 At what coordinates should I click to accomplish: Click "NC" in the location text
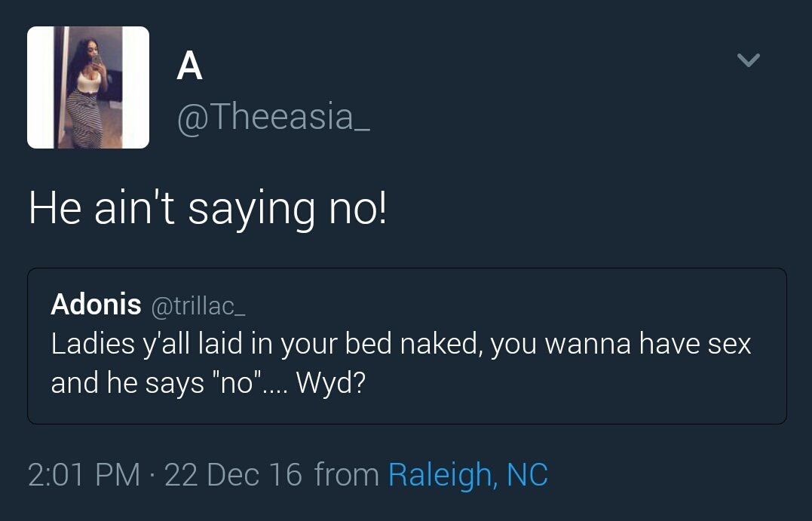coord(527,475)
